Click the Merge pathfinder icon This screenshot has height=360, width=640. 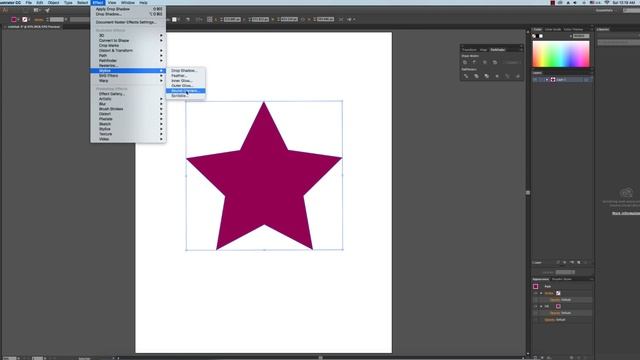[x=487, y=76]
